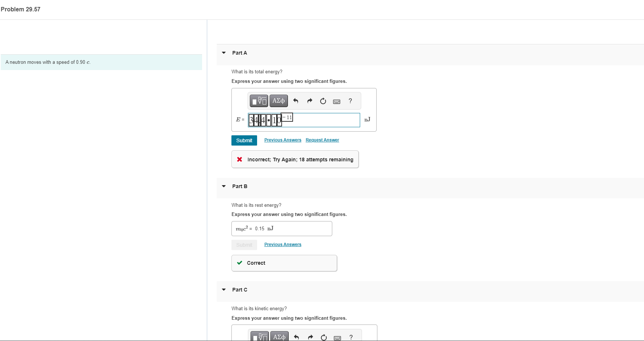The image size is (644, 341).
Task: Click 'What is its kinetic energy?' question
Action: pyautogui.click(x=259, y=309)
